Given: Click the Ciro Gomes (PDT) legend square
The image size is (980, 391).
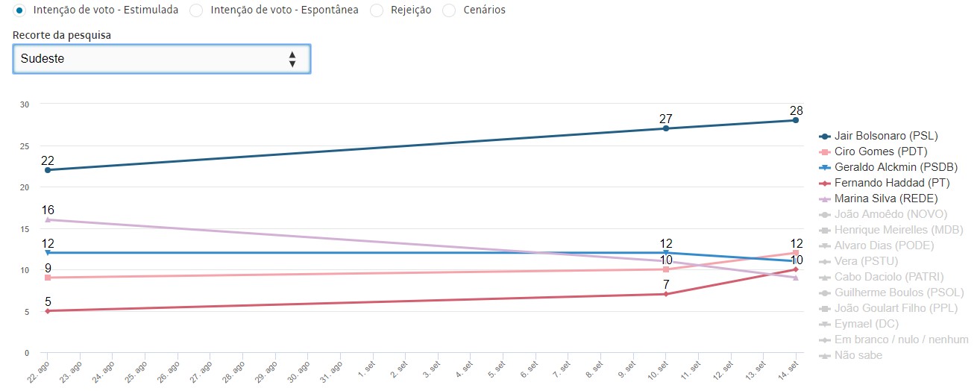Looking at the screenshot, I should (x=825, y=152).
